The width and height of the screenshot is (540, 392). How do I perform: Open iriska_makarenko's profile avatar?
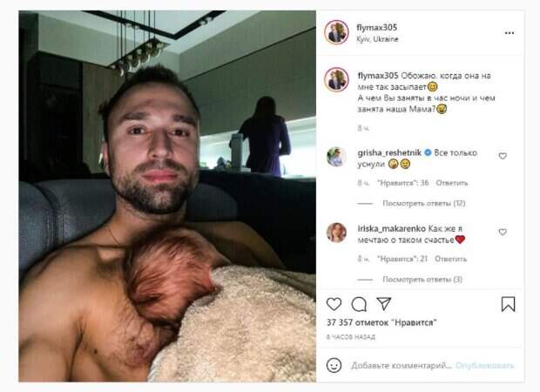tap(336, 233)
